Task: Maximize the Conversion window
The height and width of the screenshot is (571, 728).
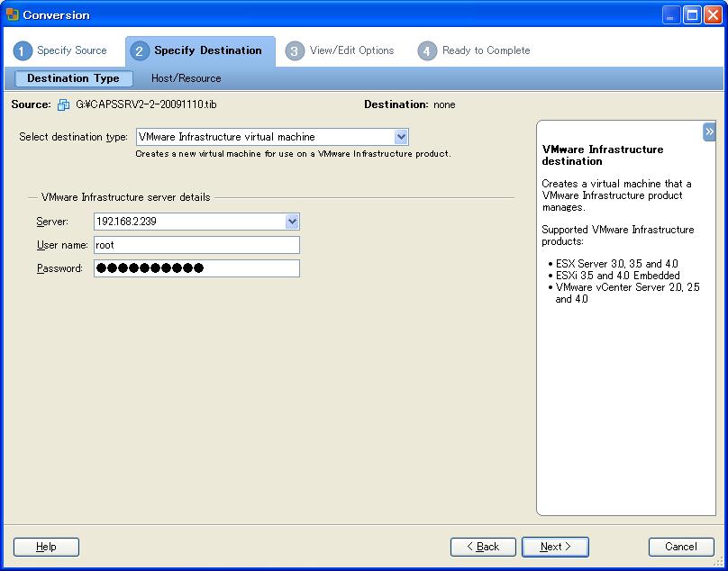Action: point(692,14)
